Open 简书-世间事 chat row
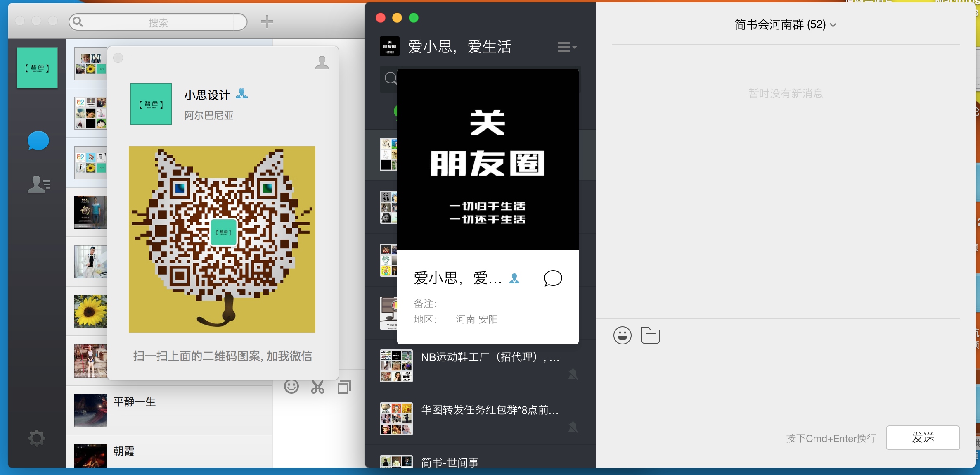The image size is (980, 475). point(481,456)
